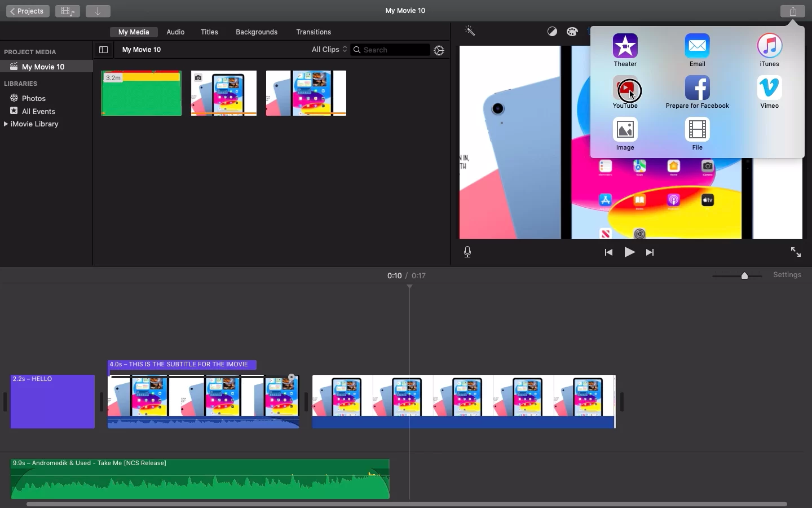
Task: Switch to My Media tab
Action: [x=134, y=32]
